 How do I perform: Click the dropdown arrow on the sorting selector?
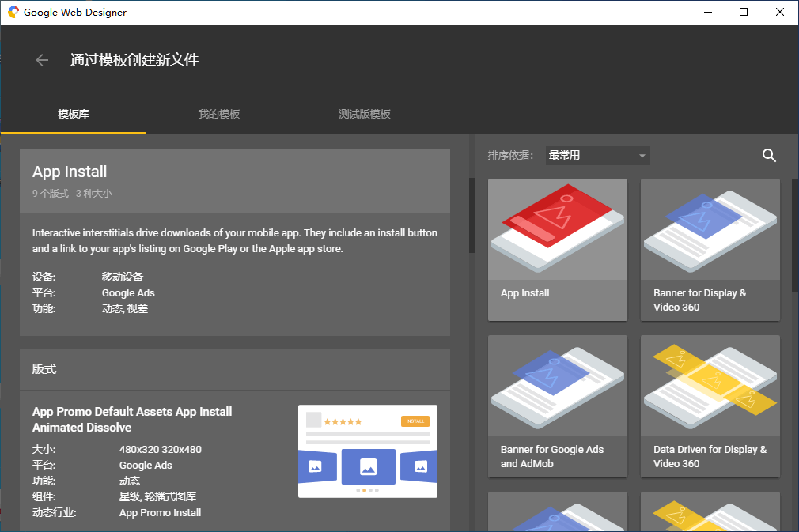point(639,156)
